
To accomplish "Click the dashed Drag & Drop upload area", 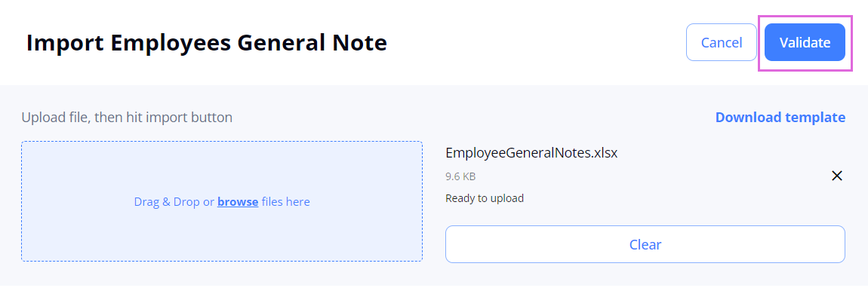I will click(x=222, y=201).
